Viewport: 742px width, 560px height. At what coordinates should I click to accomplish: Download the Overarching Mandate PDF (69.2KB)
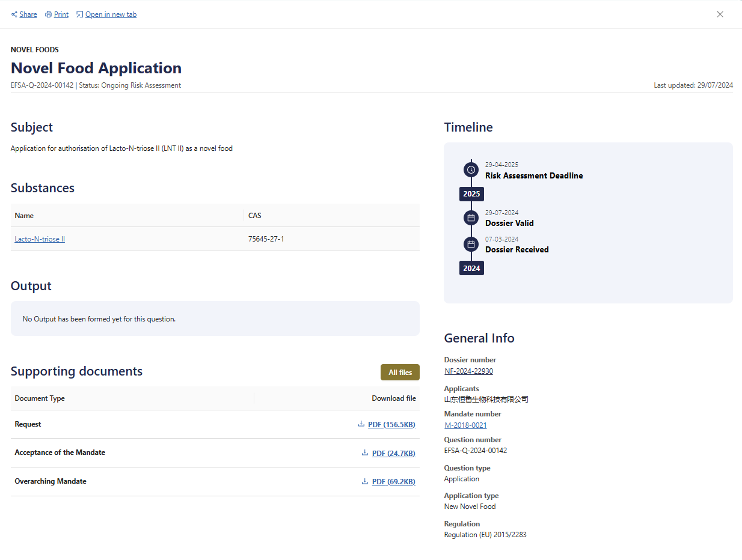tap(394, 482)
